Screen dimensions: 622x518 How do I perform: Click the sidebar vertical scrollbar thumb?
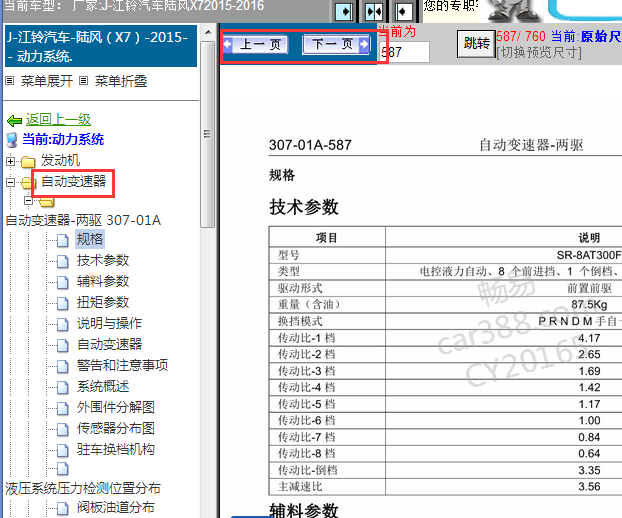(x=207, y=134)
